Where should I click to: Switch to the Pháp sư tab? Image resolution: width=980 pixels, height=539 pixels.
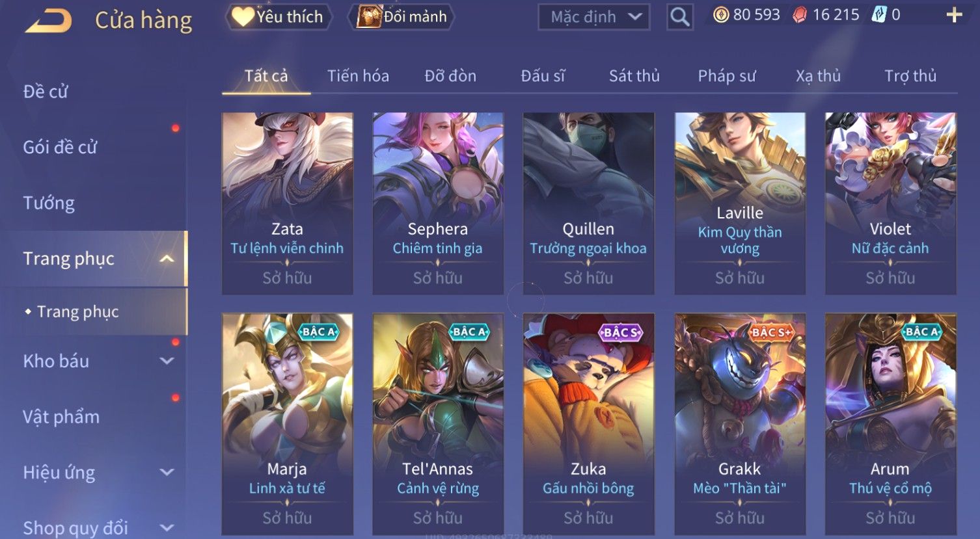727,76
